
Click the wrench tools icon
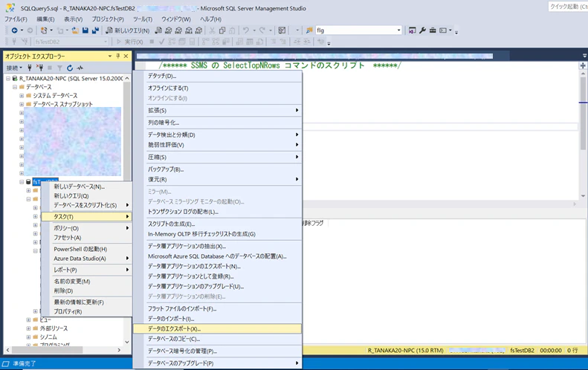(423, 30)
